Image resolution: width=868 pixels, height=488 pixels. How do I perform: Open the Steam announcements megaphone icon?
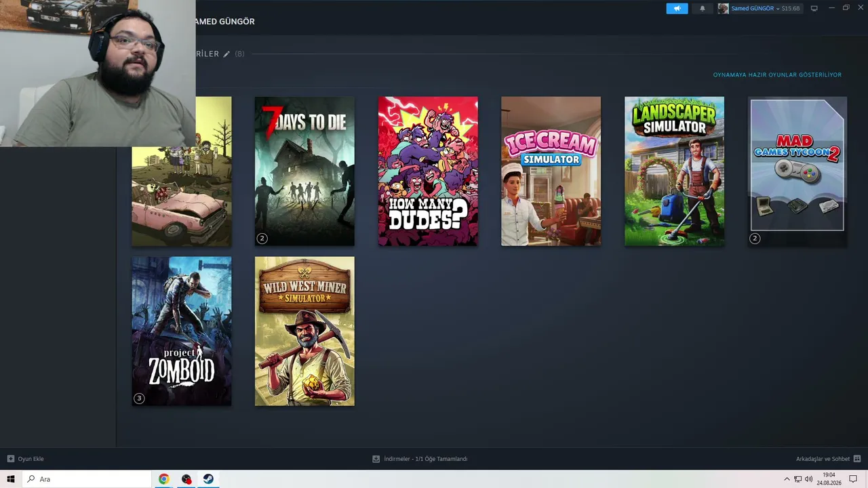click(677, 8)
